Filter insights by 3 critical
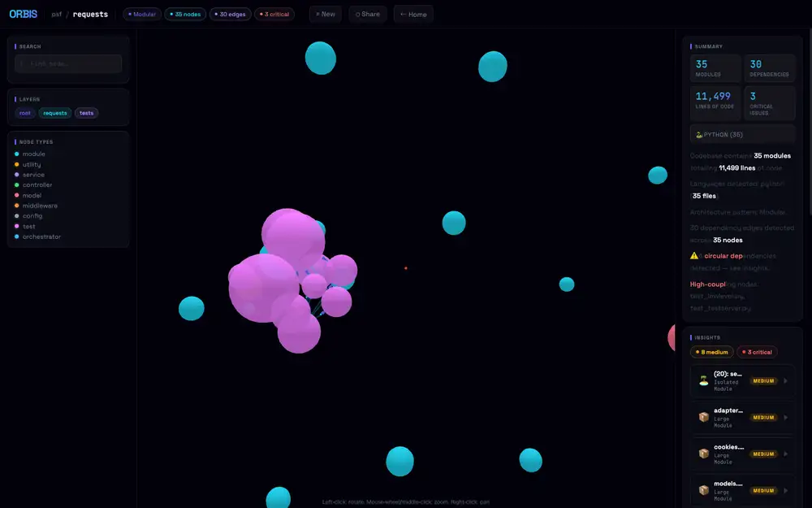 pyautogui.click(x=757, y=352)
